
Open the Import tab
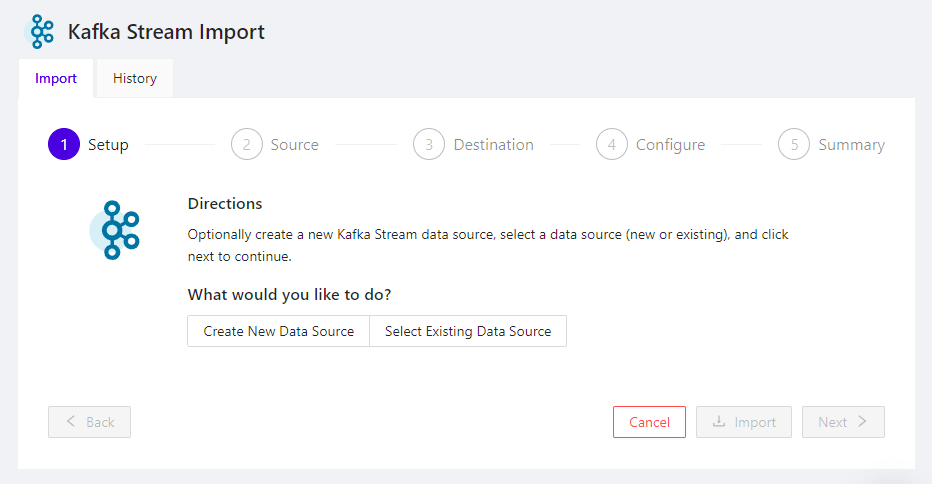tap(56, 78)
